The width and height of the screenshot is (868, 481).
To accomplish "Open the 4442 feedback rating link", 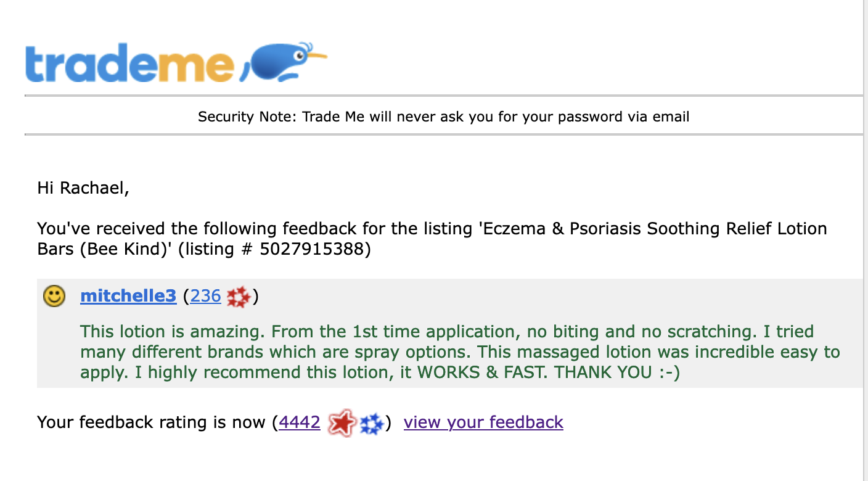I will [x=300, y=422].
